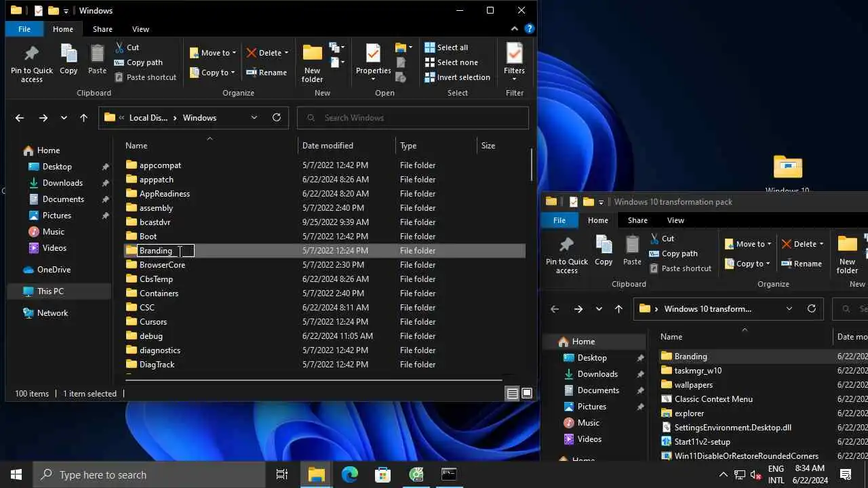The width and height of the screenshot is (868, 488).
Task: Click the Branding rename text box
Action: pyautogui.click(x=166, y=251)
